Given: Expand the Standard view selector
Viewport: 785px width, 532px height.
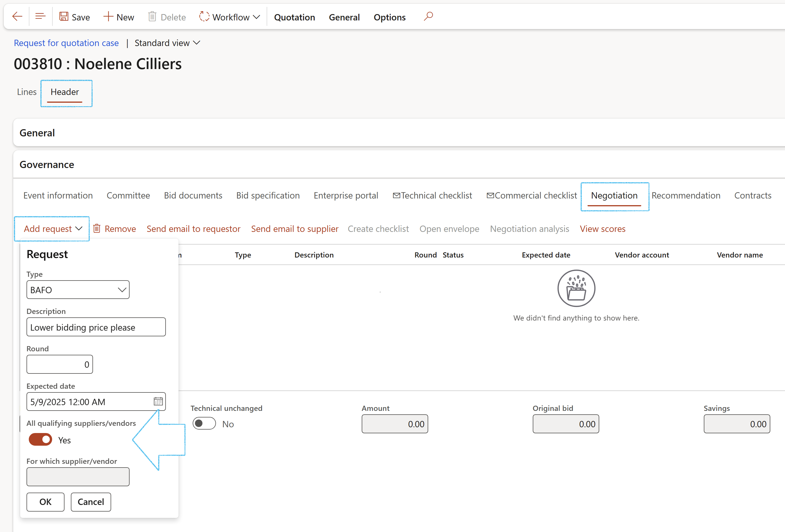Looking at the screenshot, I should click(x=168, y=43).
